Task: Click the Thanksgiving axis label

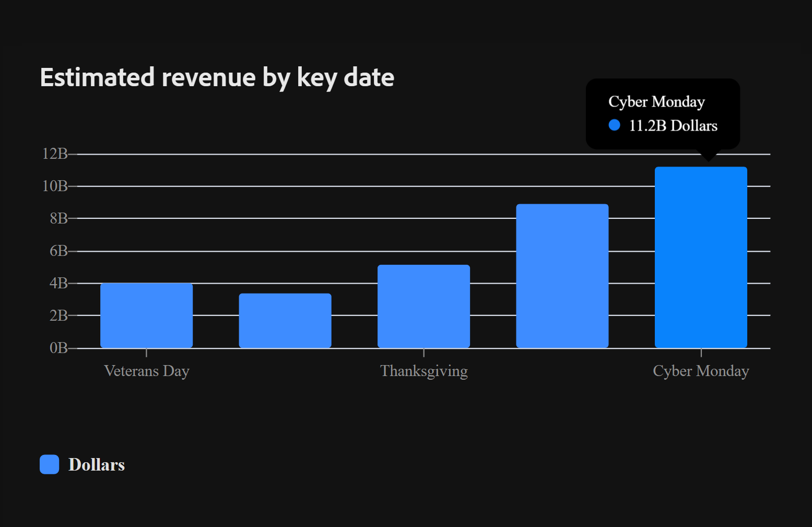Action: click(x=424, y=371)
